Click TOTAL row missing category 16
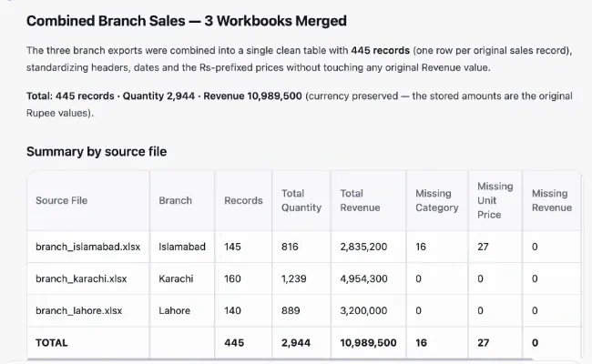Screen dimensions: 592x364 click(421, 343)
